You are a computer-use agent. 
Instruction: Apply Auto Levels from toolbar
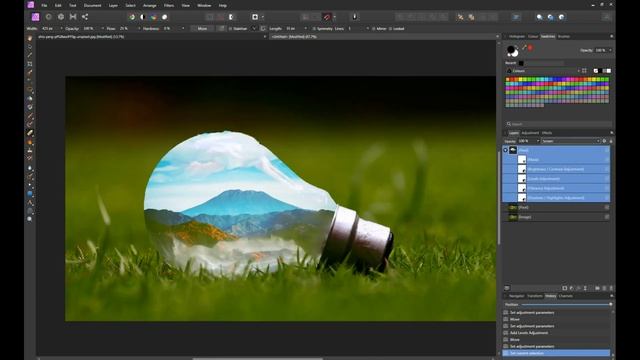(132, 17)
